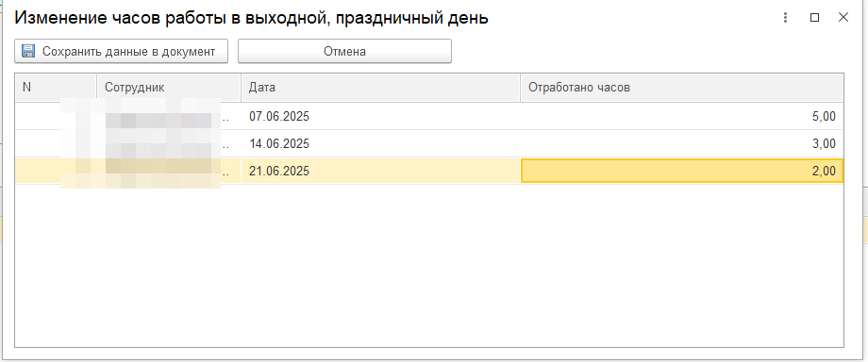Sort by the N column header

click(x=56, y=88)
